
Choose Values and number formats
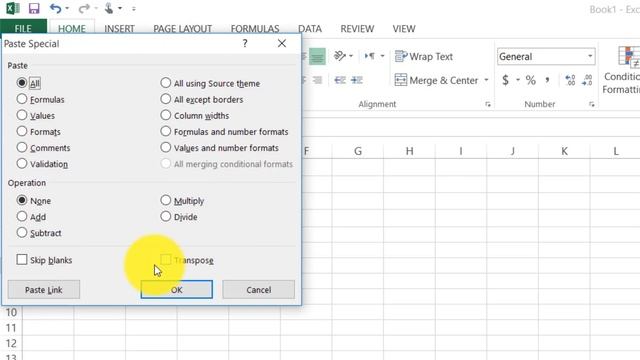point(165,147)
